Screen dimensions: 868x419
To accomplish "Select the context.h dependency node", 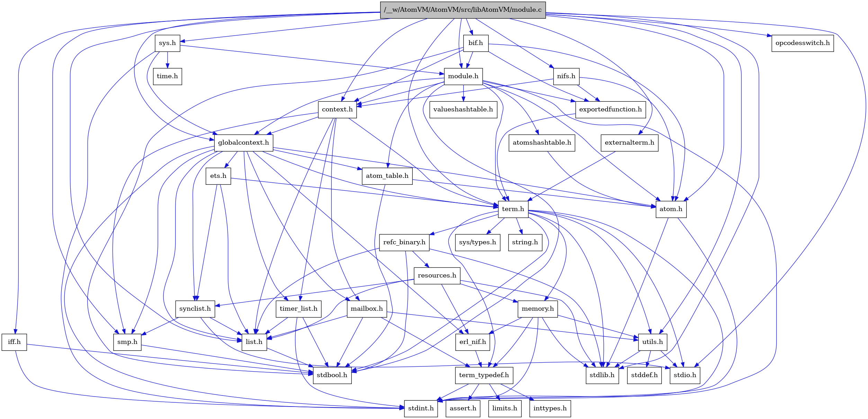I will tap(338, 109).
